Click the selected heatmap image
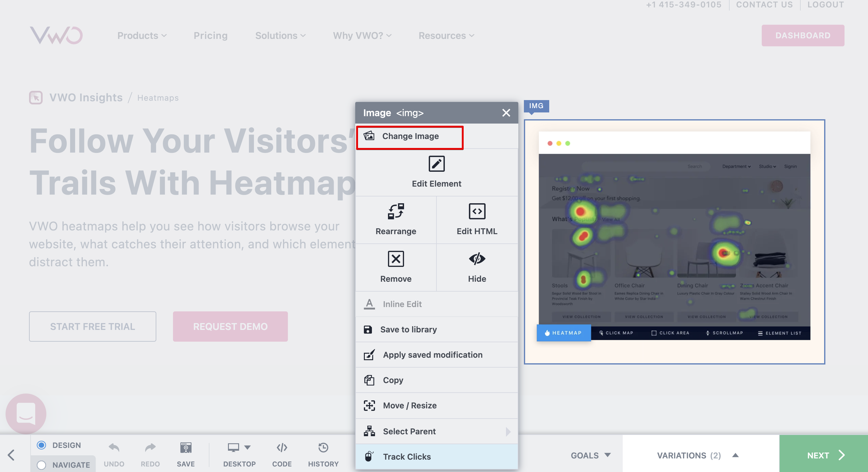This screenshot has height=472, width=868. click(x=674, y=242)
